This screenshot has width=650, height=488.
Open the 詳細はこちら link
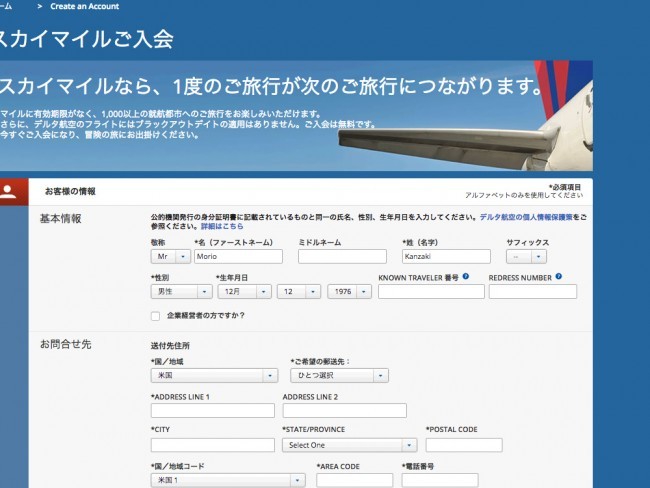(x=222, y=226)
